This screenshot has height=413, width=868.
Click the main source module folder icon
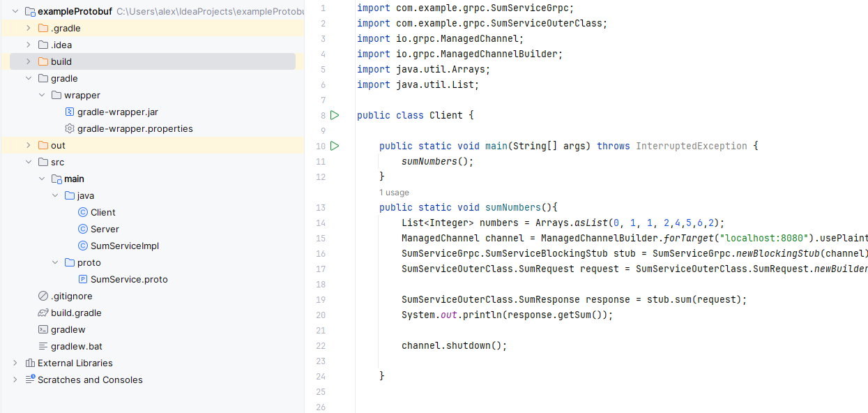tap(56, 179)
